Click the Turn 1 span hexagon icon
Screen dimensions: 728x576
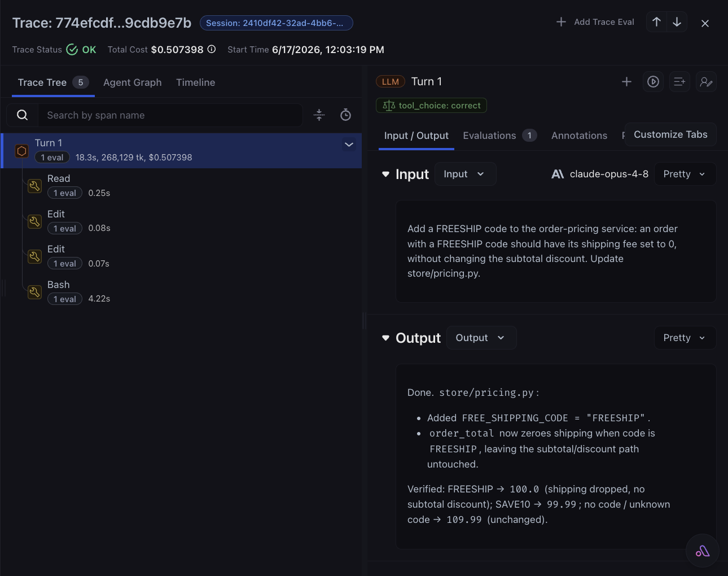point(21,151)
